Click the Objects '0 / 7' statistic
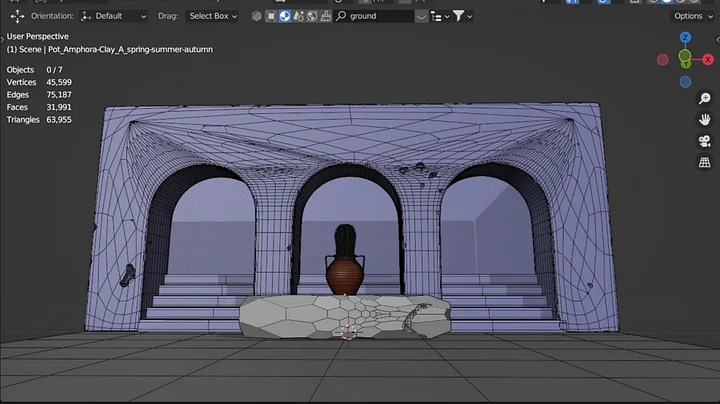 (x=54, y=70)
